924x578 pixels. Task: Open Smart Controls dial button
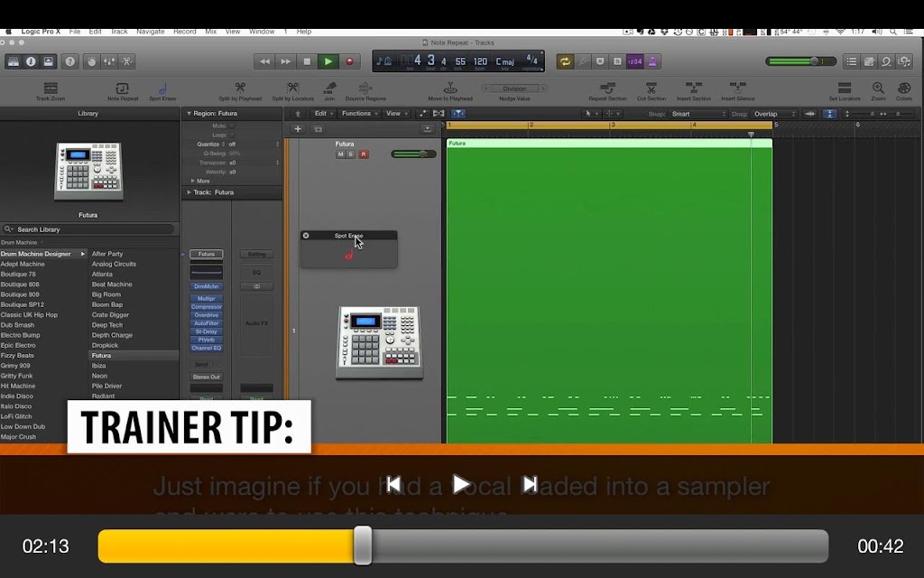click(x=91, y=61)
